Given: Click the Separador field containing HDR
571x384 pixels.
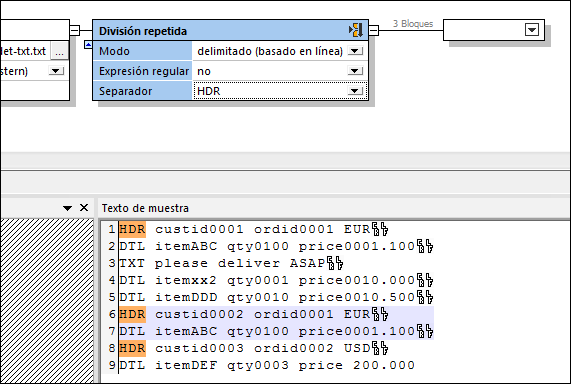Looking at the screenshot, I should tap(280, 91).
